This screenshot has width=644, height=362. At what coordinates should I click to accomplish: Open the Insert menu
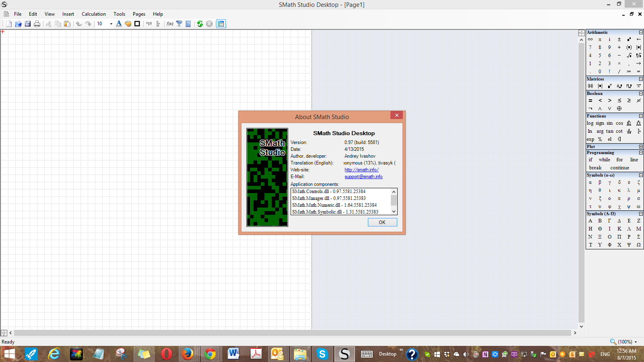pos(68,14)
